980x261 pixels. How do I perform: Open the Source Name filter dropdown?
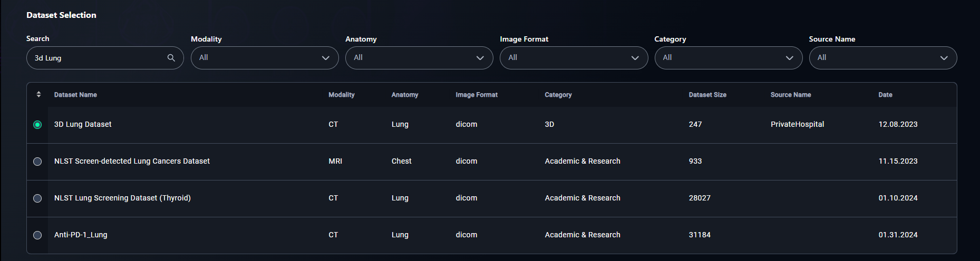(x=883, y=58)
